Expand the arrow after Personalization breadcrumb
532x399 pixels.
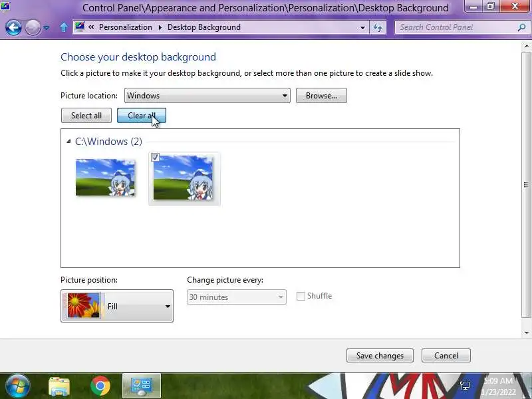click(160, 27)
